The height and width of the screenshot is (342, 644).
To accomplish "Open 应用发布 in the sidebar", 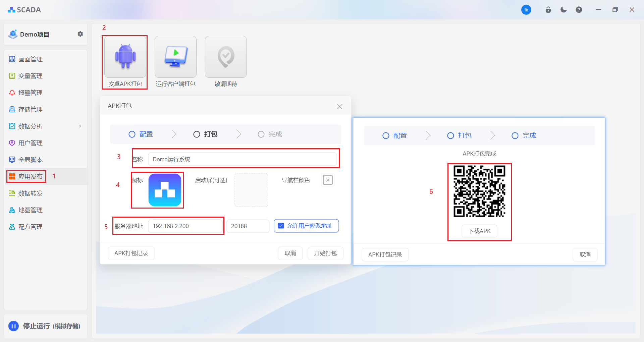I will pyautogui.click(x=30, y=176).
